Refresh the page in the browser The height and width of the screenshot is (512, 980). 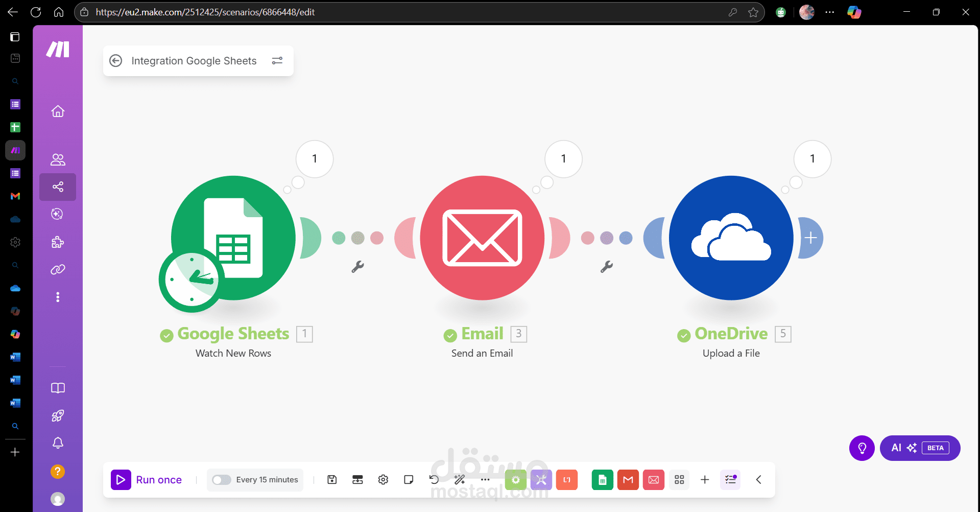point(36,12)
